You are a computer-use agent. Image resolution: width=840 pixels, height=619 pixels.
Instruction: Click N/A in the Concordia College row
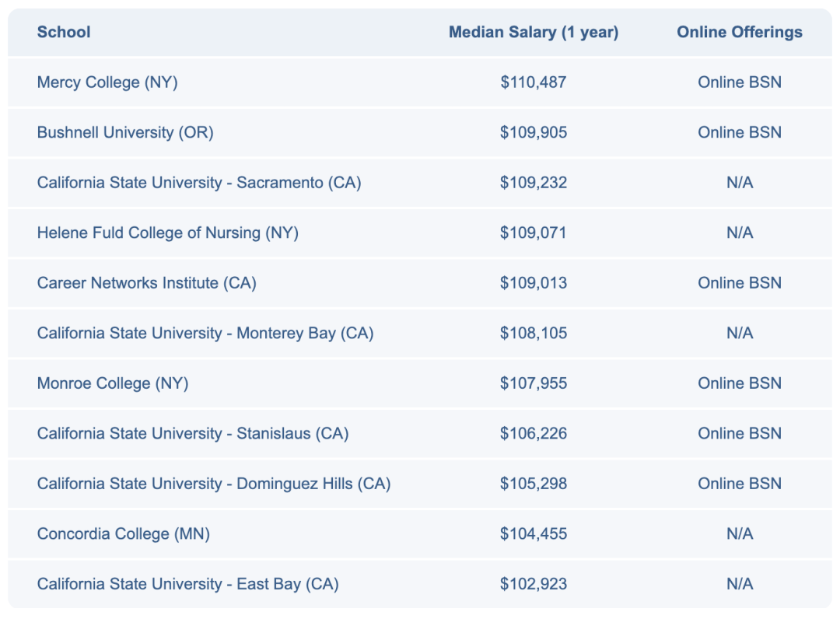tap(739, 533)
